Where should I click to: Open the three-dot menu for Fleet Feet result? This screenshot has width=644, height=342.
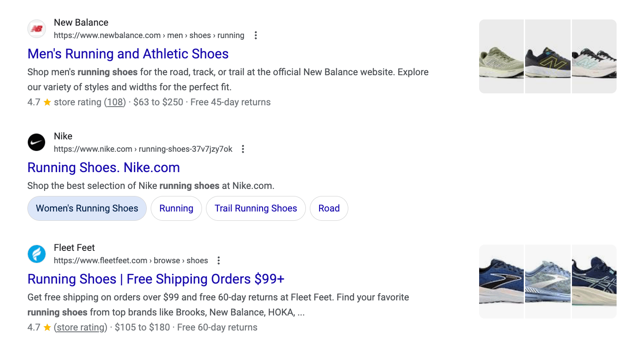pos(219,261)
